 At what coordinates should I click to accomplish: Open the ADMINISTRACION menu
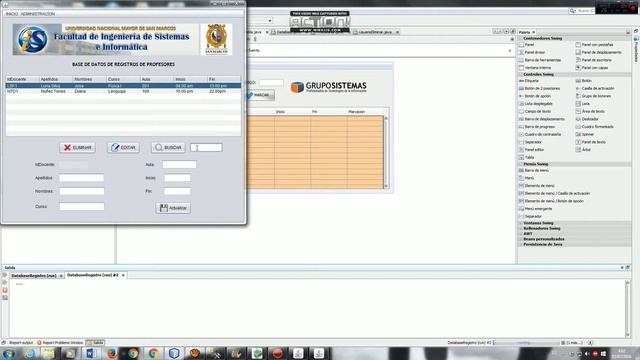(38, 14)
